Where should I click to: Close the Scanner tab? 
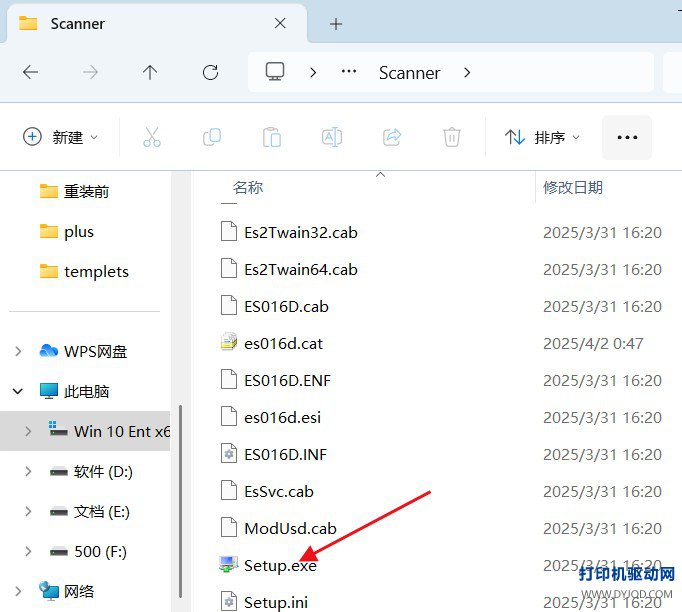point(281,23)
